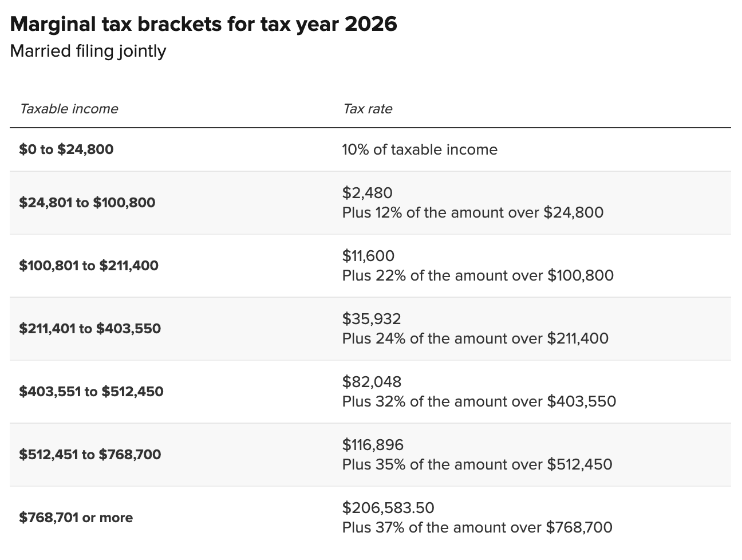Click the "$11,600" base tax amount
Screen dimensions: 742x560
369,256
